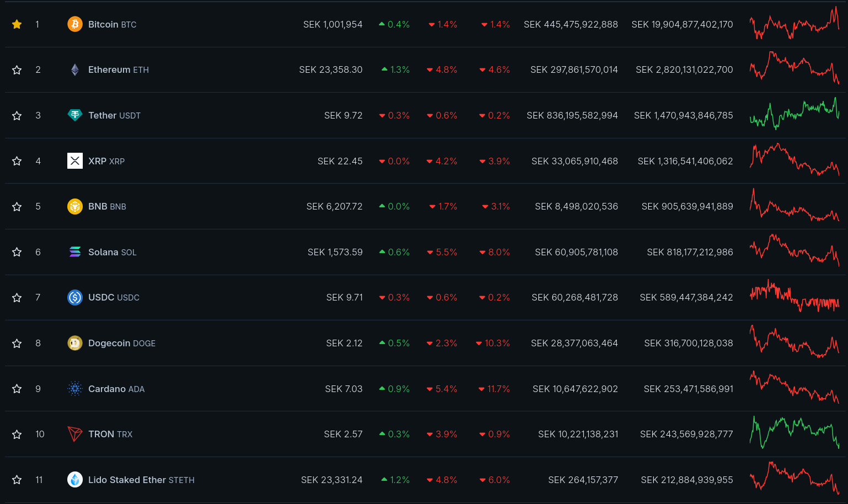The width and height of the screenshot is (848, 504).
Task: Click the Lido Staked Ether logo icon
Action: coord(75,480)
